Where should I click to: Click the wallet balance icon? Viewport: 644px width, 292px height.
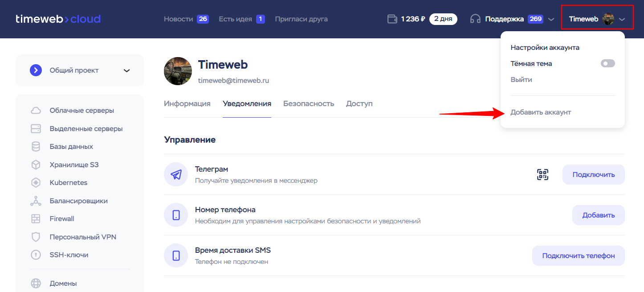[392, 19]
